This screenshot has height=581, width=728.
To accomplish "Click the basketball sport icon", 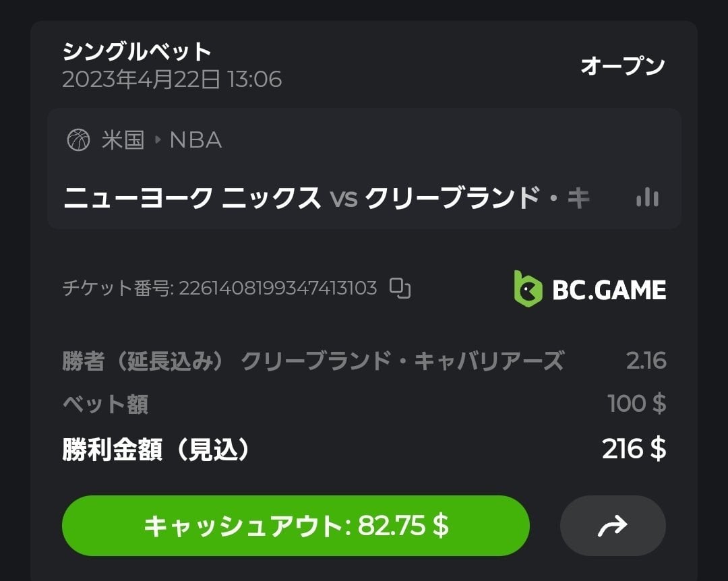I will click(78, 140).
